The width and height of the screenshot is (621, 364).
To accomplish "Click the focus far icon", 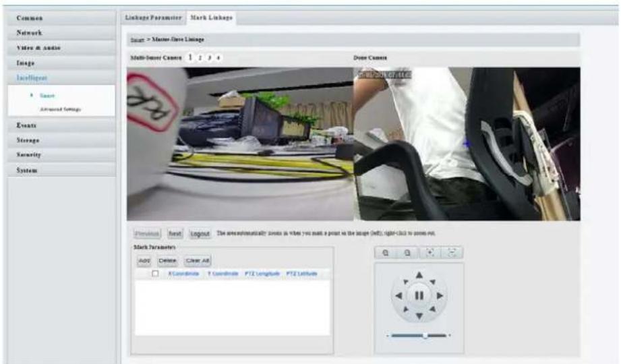I will [452, 253].
